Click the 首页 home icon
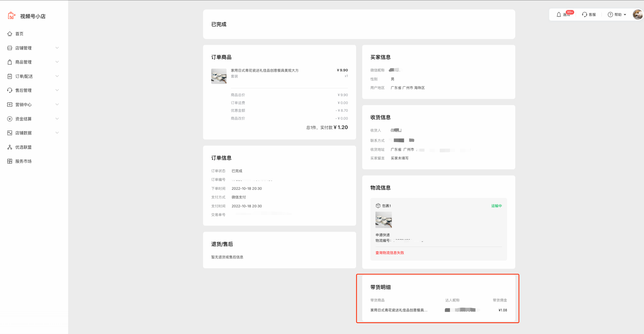 tap(10, 34)
